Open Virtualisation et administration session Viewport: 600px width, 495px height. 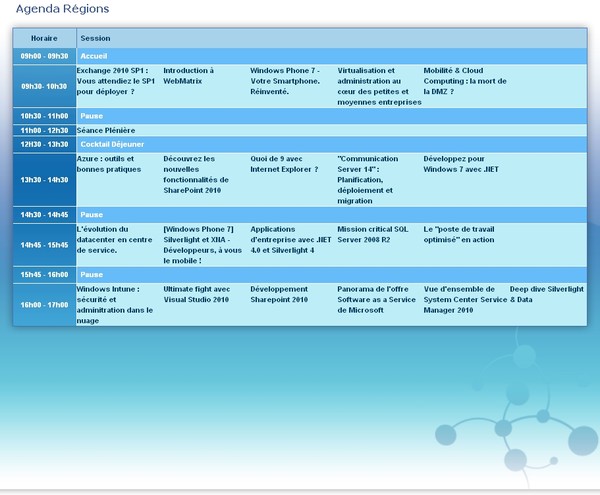[x=379, y=86]
